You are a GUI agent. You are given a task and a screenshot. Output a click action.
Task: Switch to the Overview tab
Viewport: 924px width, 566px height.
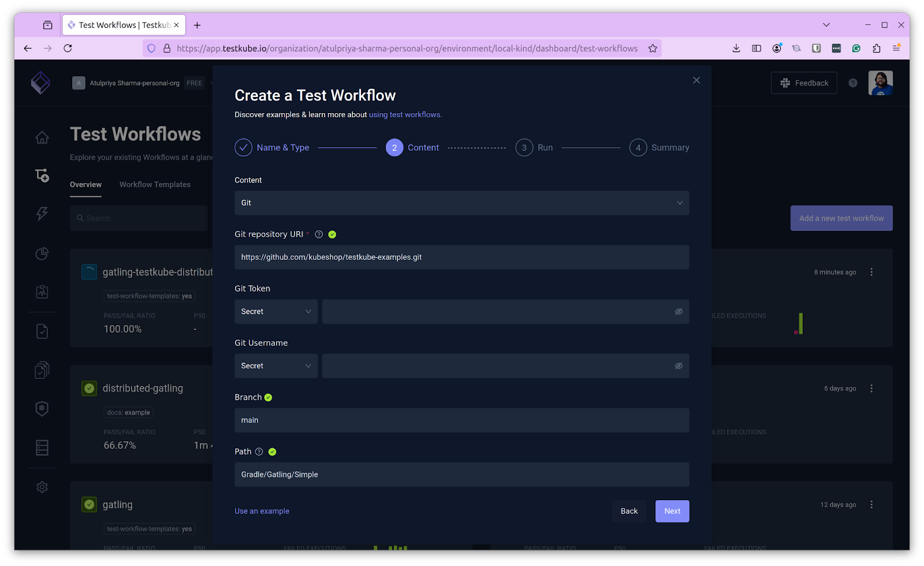85,185
